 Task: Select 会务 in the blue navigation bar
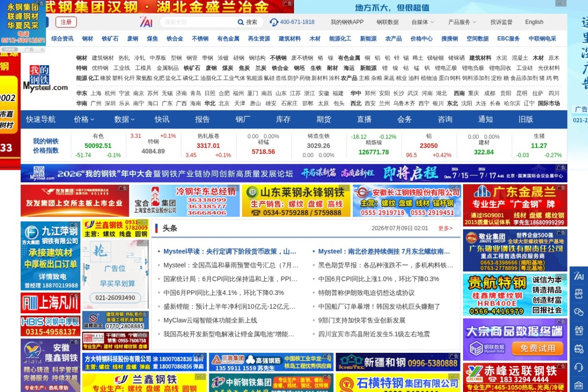click(404, 119)
